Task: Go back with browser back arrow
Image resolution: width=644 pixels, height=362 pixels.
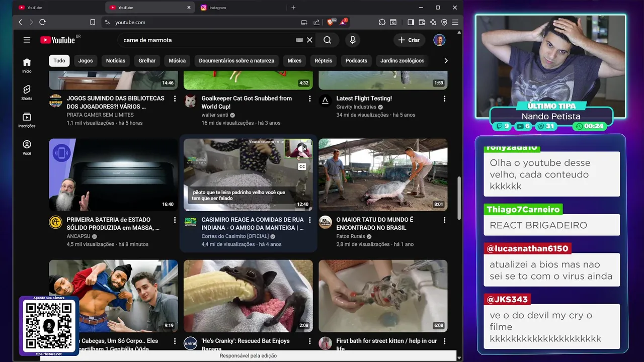Action: click(20, 22)
